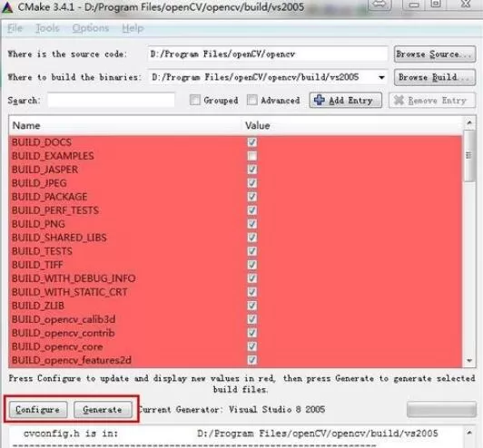Enable the Advanced checkbox

[252, 100]
